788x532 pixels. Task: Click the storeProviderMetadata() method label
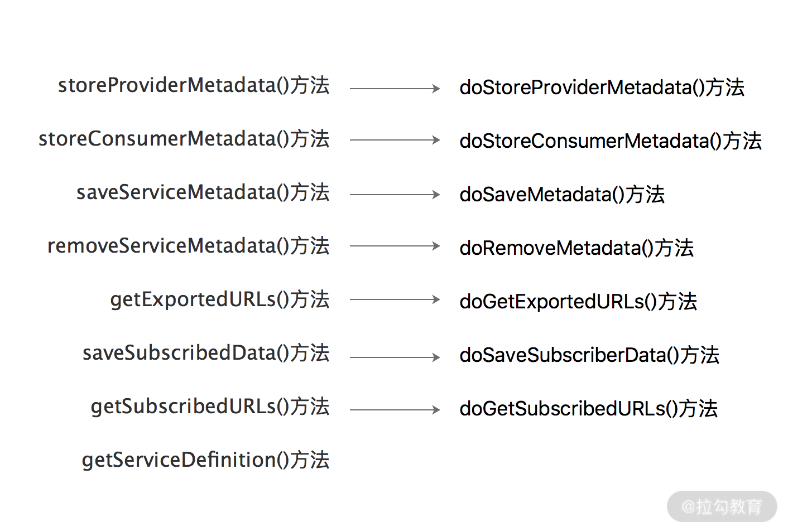coord(194,85)
